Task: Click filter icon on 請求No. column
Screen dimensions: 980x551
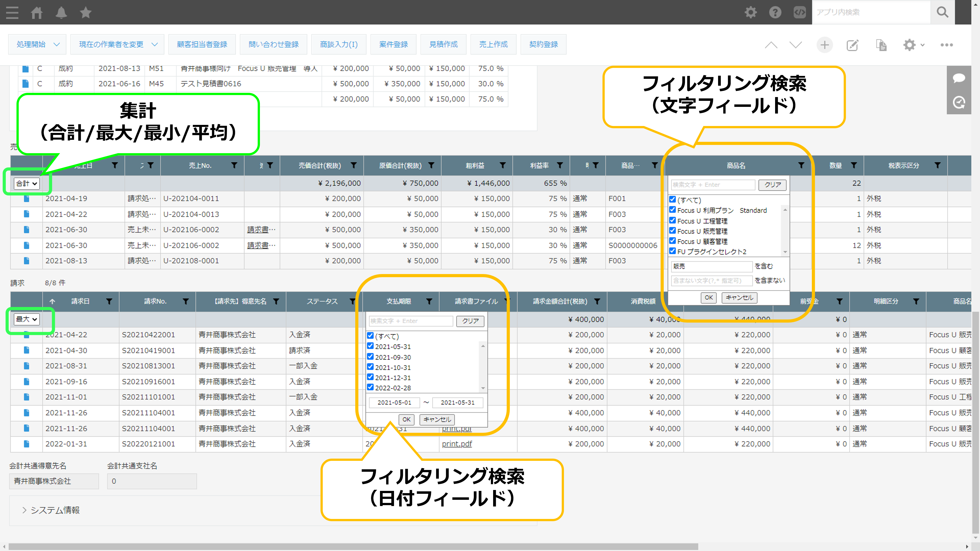Action: click(186, 302)
